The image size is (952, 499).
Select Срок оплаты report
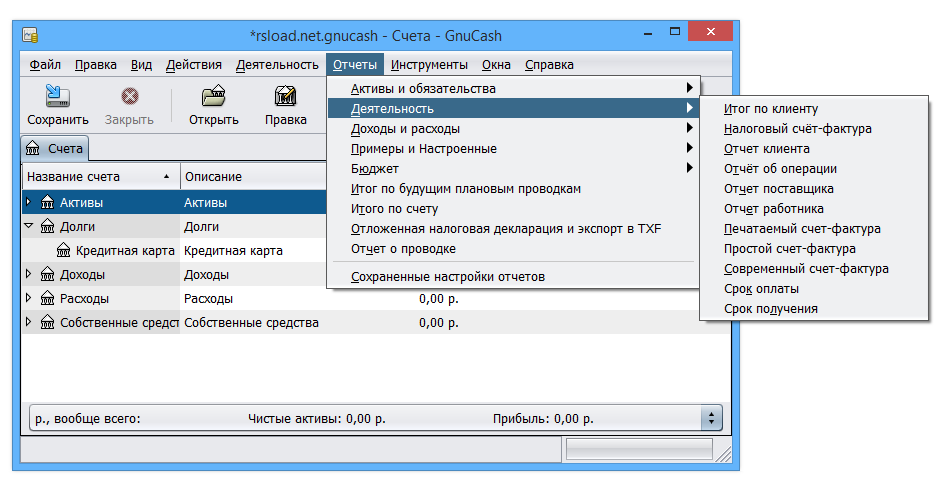(x=814, y=288)
